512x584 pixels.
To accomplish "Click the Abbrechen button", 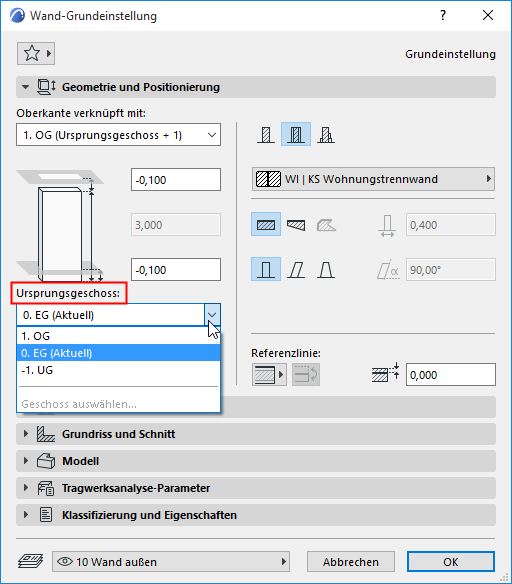I will pos(351,562).
